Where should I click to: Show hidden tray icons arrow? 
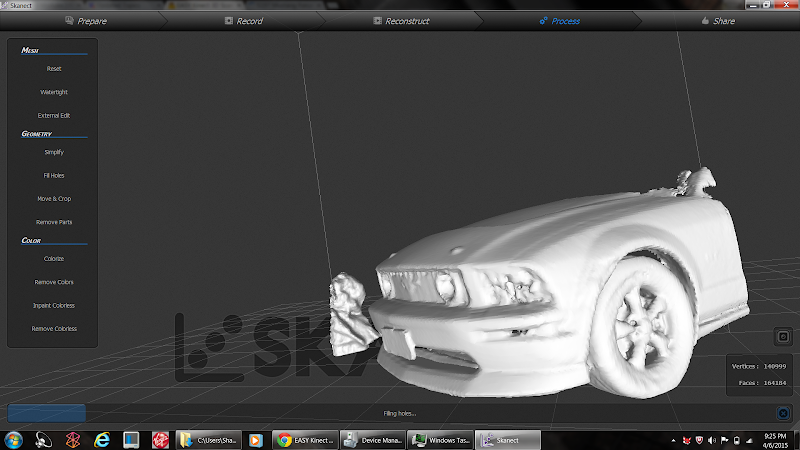[673, 440]
